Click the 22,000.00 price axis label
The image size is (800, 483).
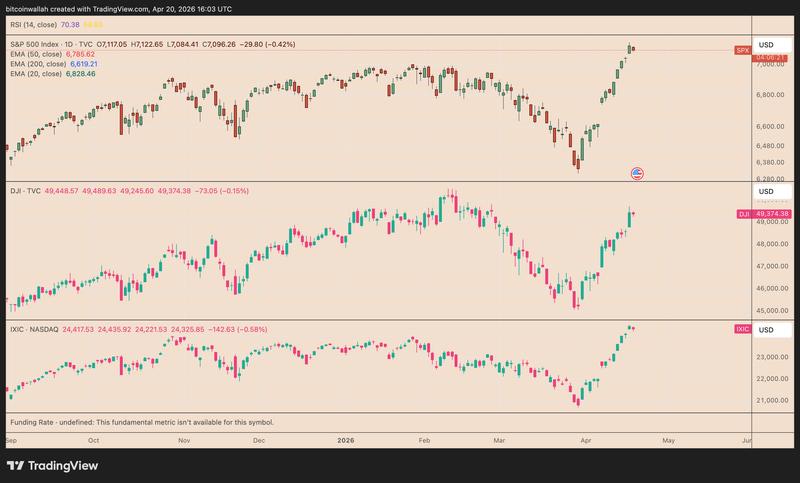tap(772, 379)
